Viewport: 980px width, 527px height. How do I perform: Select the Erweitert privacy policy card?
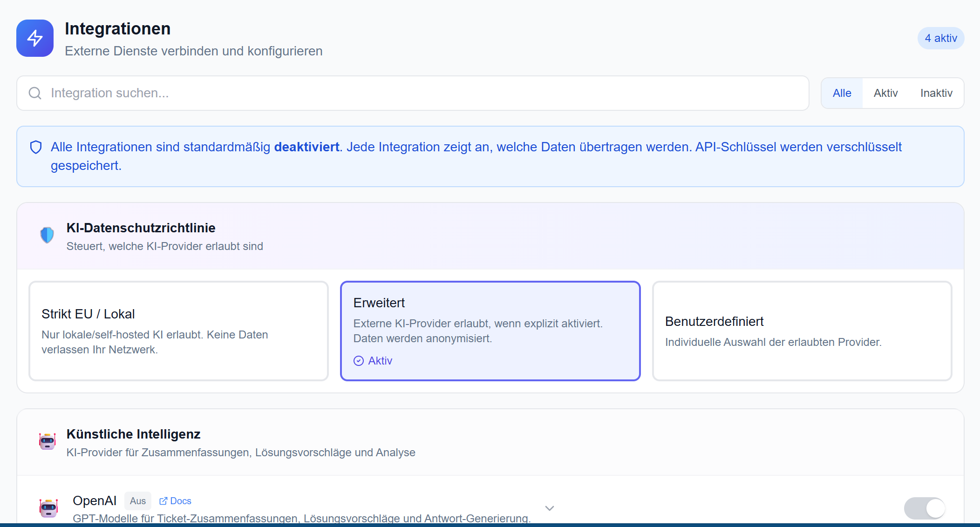pos(490,331)
